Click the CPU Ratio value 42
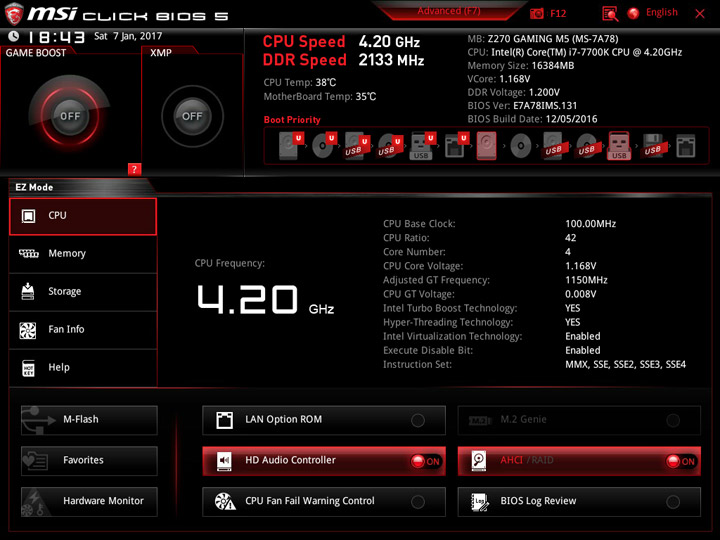Viewport: 720px width, 540px height. pyautogui.click(x=570, y=238)
